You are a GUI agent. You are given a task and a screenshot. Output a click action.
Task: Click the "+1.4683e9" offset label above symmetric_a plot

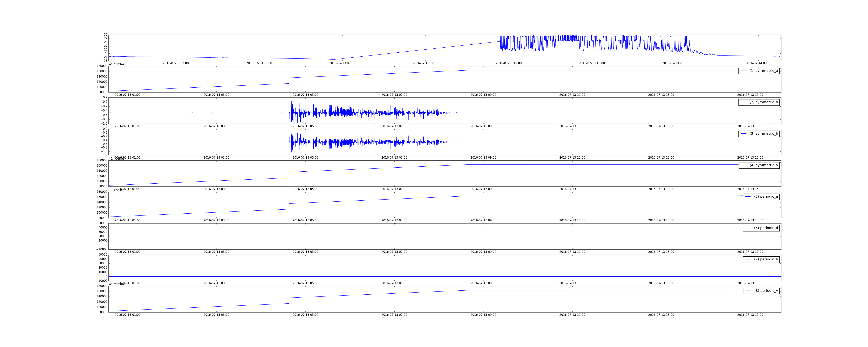point(116,64)
